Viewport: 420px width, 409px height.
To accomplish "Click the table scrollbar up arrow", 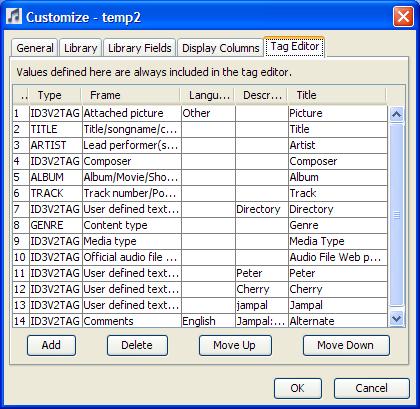I will coord(396,115).
